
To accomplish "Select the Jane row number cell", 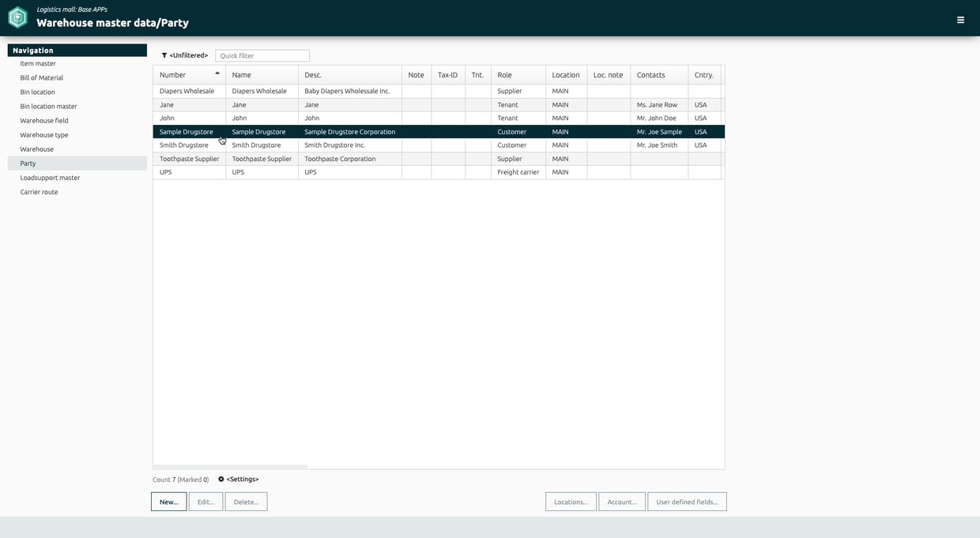I will coord(189,104).
